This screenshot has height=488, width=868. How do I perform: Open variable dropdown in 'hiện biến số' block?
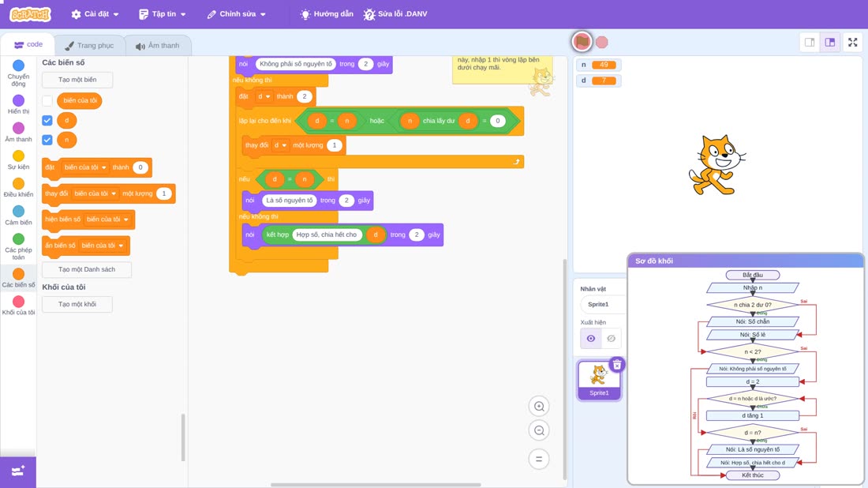pos(107,220)
